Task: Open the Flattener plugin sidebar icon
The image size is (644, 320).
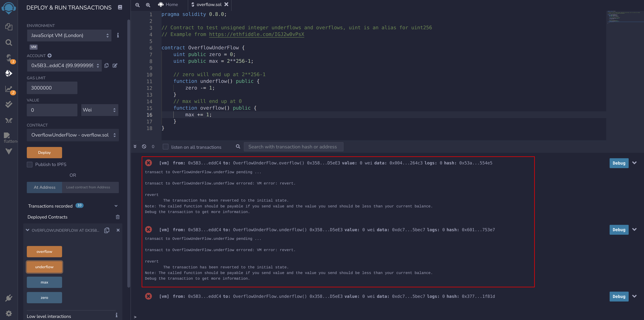Action: click(x=7, y=135)
